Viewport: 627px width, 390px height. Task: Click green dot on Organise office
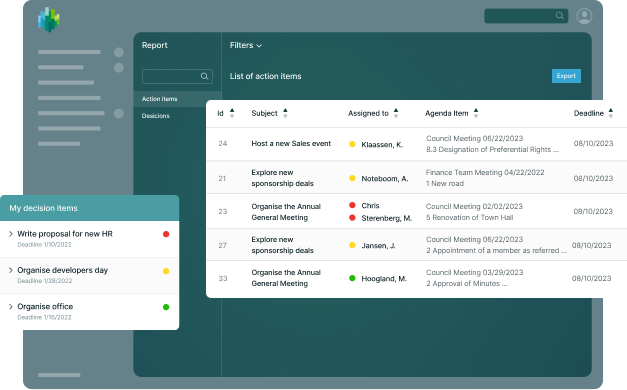pos(166,307)
